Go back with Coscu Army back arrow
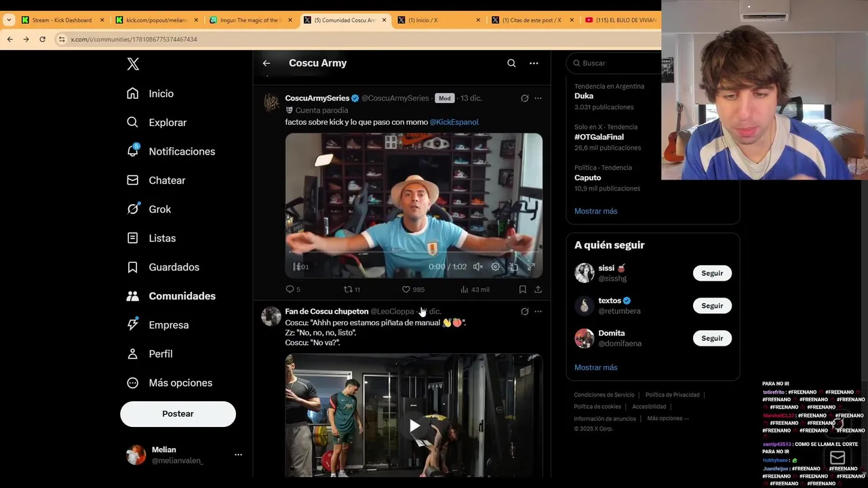This screenshot has width=868, height=488. [267, 63]
